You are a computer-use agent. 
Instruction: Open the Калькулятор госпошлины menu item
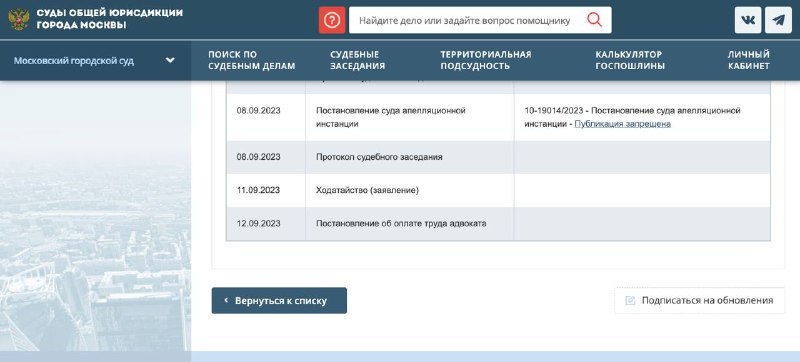click(x=630, y=60)
